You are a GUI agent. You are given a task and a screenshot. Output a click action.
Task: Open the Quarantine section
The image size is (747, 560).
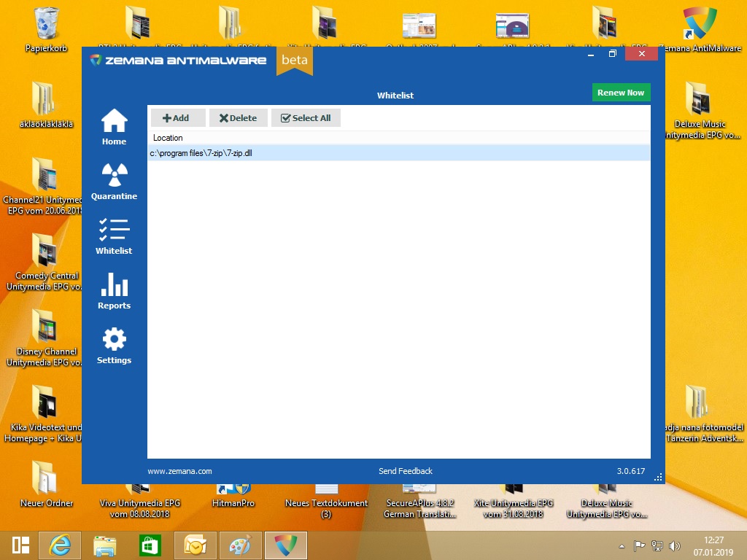click(x=114, y=182)
